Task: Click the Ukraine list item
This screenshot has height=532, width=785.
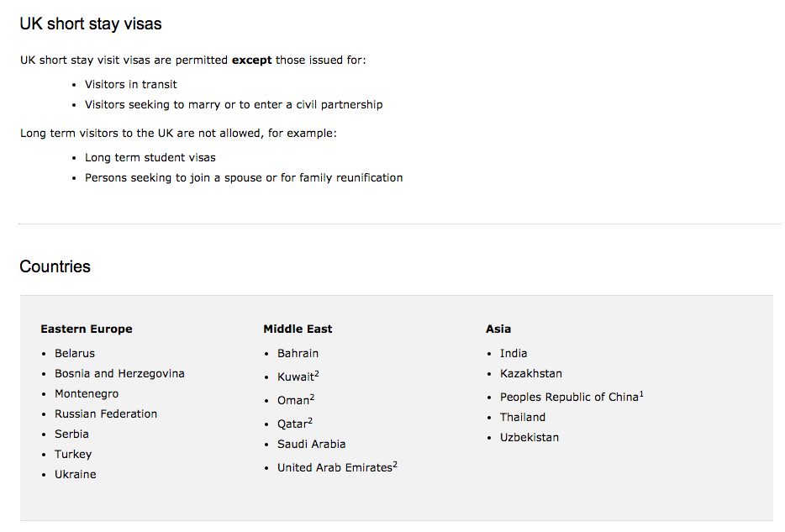Action: coord(76,475)
